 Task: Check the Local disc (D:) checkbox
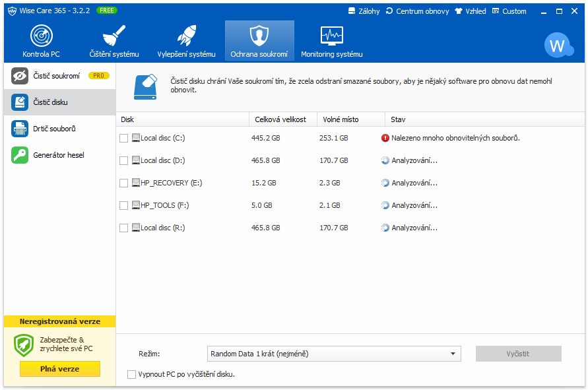[124, 160]
